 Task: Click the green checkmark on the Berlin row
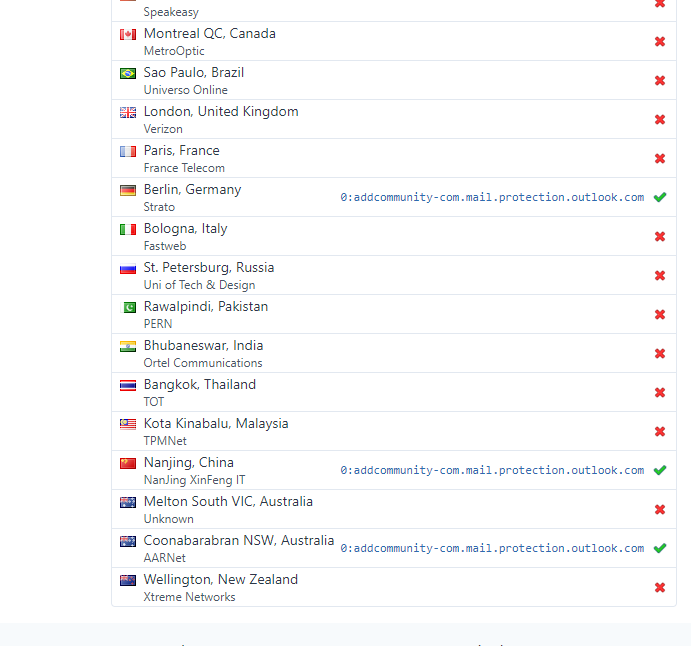660,198
